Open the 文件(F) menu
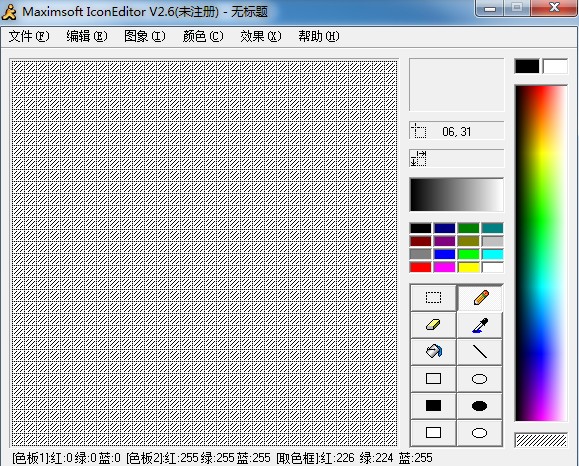The width and height of the screenshot is (579, 466). 29,36
